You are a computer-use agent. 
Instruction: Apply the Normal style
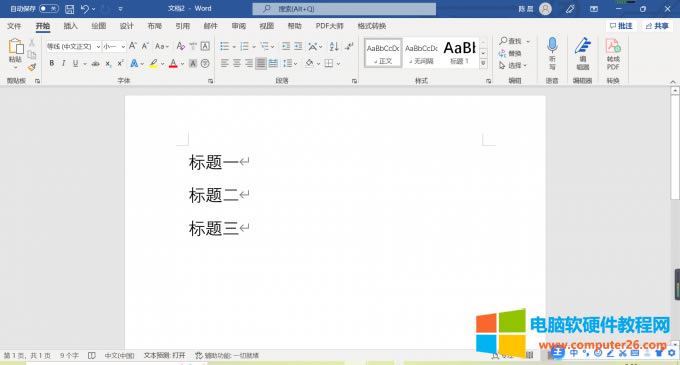point(383,53)
